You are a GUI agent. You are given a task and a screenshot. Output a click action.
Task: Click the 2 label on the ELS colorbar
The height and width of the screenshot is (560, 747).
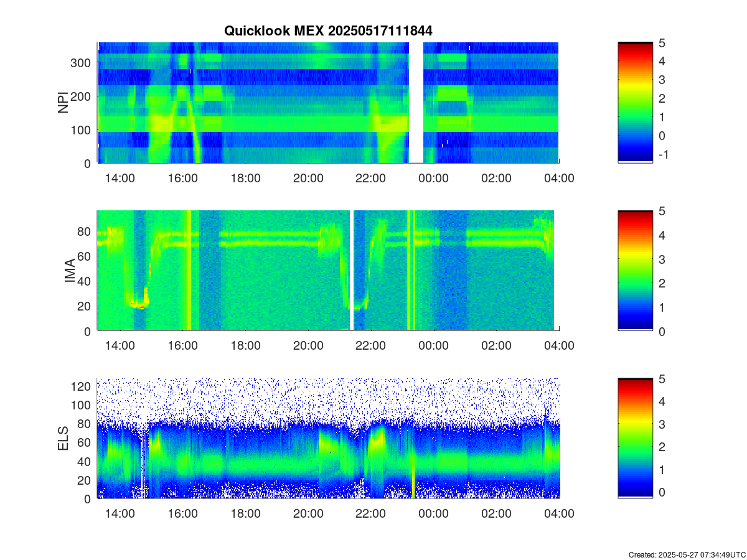(661, 447)
